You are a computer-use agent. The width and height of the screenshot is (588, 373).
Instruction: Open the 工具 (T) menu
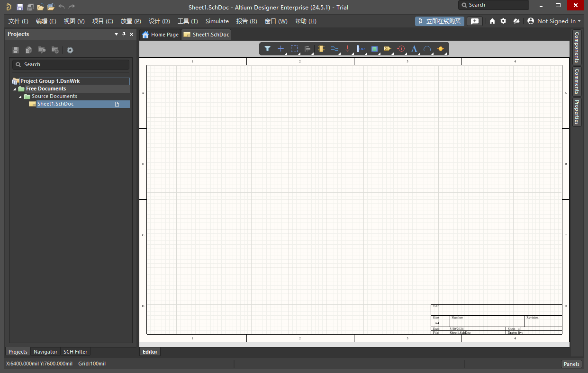pyautogui.click(x=188, y=21)
